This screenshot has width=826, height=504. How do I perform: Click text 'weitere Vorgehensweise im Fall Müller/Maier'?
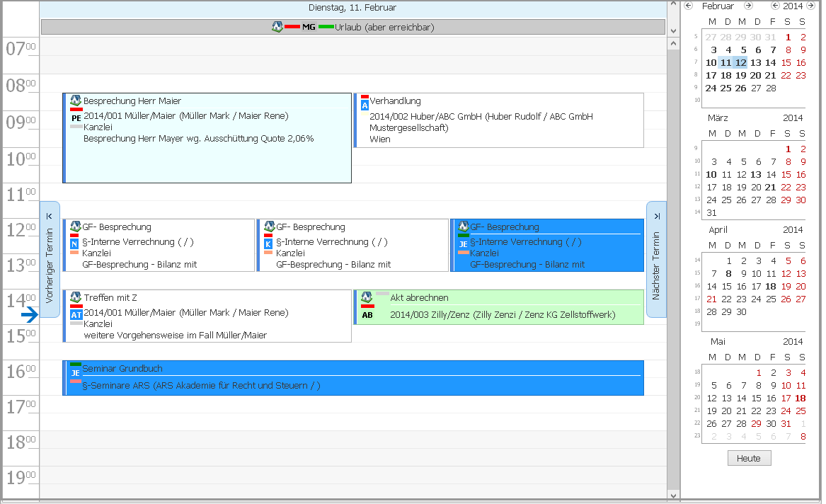coord(175,336)
